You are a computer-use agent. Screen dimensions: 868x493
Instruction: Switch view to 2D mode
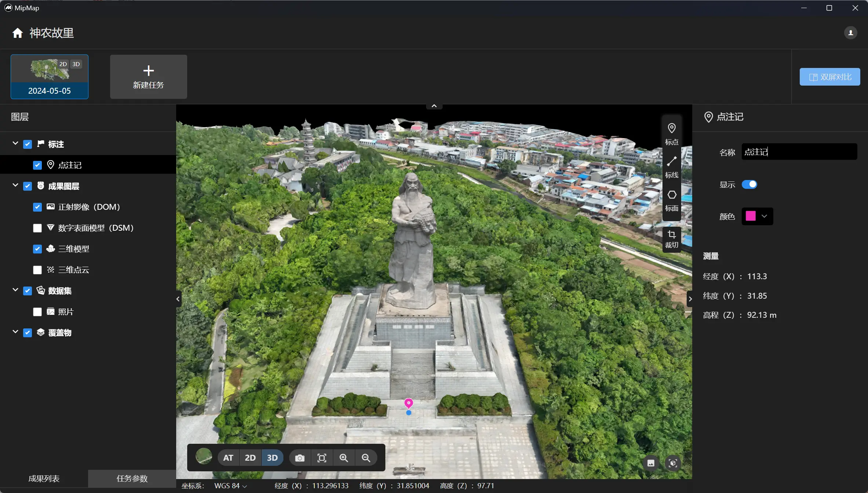250,458
